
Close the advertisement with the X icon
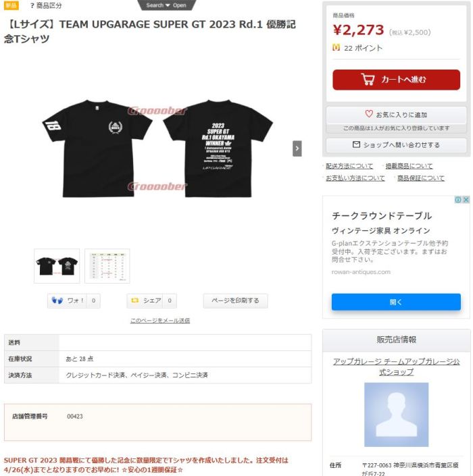click(466, 199)
